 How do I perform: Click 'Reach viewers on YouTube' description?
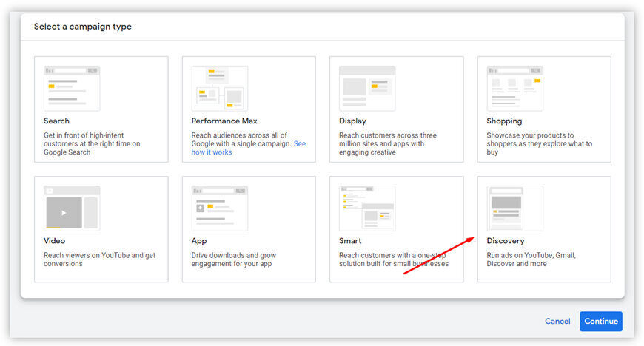(x=99, y=259)
